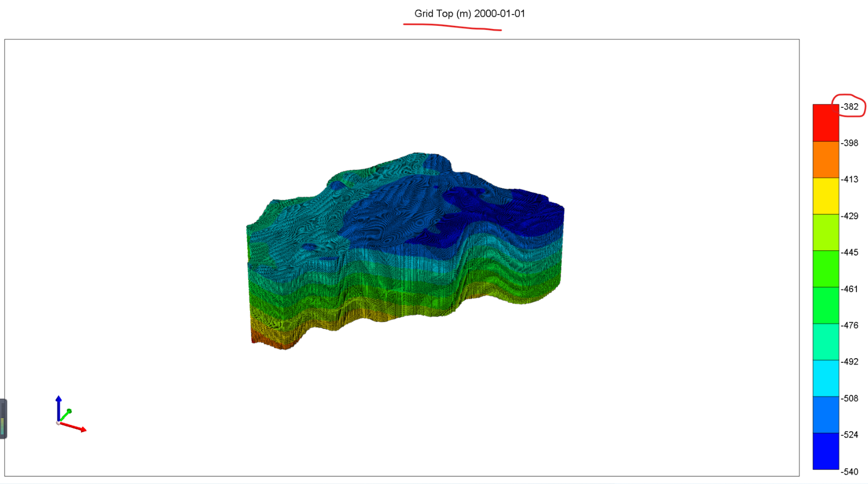Click the -508 legend value label
Screen dimensions: 868x484
(x=849, y=398)
